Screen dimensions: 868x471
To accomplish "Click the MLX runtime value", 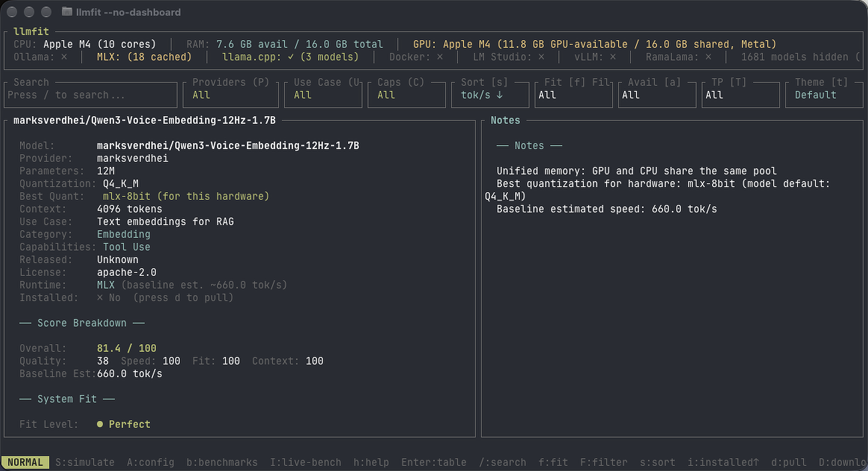I will tap(106, 285).
